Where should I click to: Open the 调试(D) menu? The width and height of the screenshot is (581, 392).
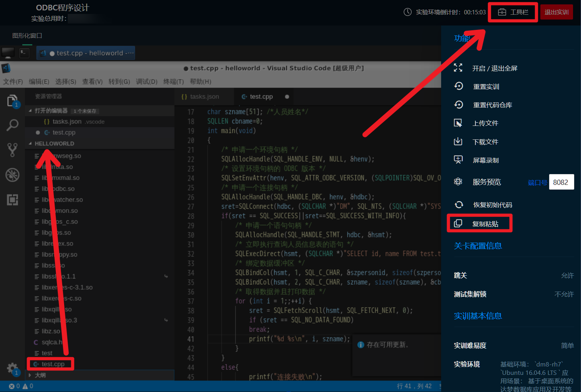(x=147, y=82)
